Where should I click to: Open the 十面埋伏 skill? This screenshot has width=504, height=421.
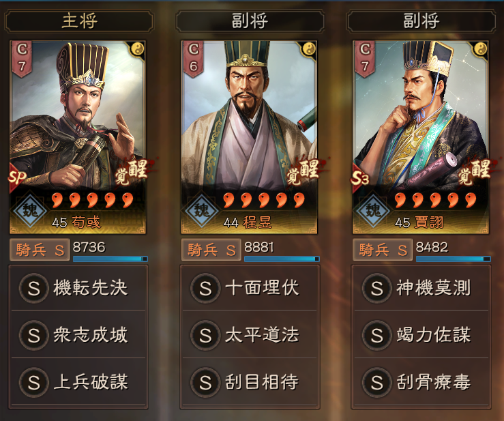point(250,288)
